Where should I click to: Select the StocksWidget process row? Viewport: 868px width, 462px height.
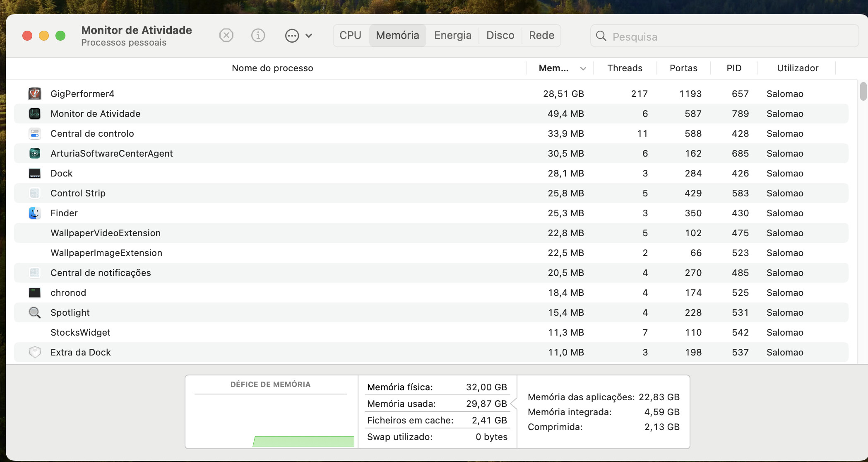(431, 332)
